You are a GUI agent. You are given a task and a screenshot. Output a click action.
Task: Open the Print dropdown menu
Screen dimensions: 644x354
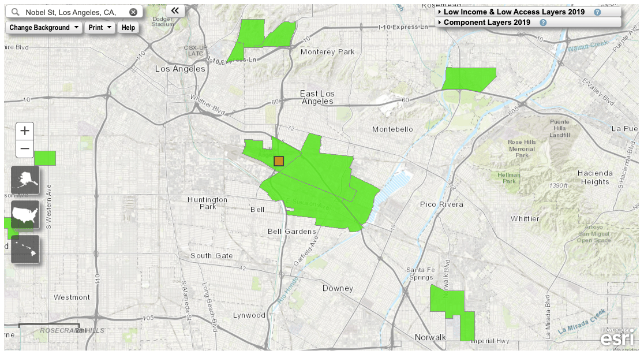pyautogui.click(x=100, y=28)
